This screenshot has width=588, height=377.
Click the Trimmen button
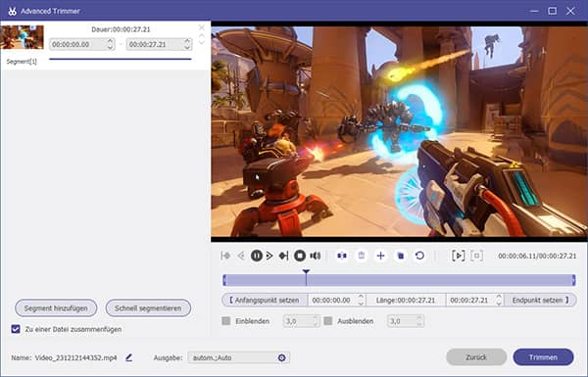pos(543,357)
